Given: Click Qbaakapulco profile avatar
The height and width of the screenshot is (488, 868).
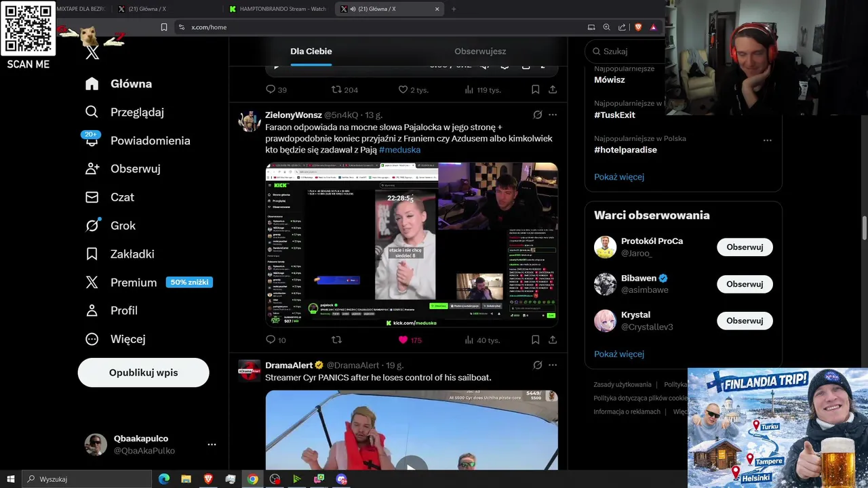Looking at the screenshot, I should (x=96, y=445).
